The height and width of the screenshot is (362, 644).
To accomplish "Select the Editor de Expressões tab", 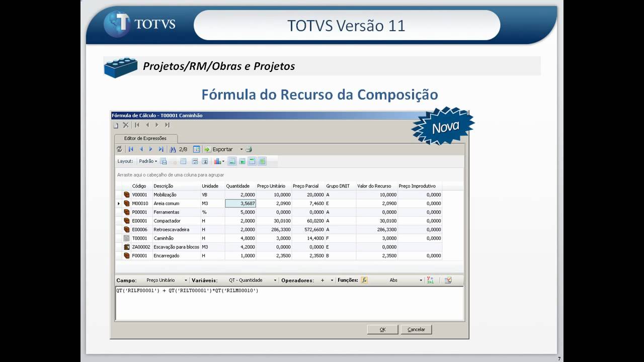I will click(x=145, y=138).
